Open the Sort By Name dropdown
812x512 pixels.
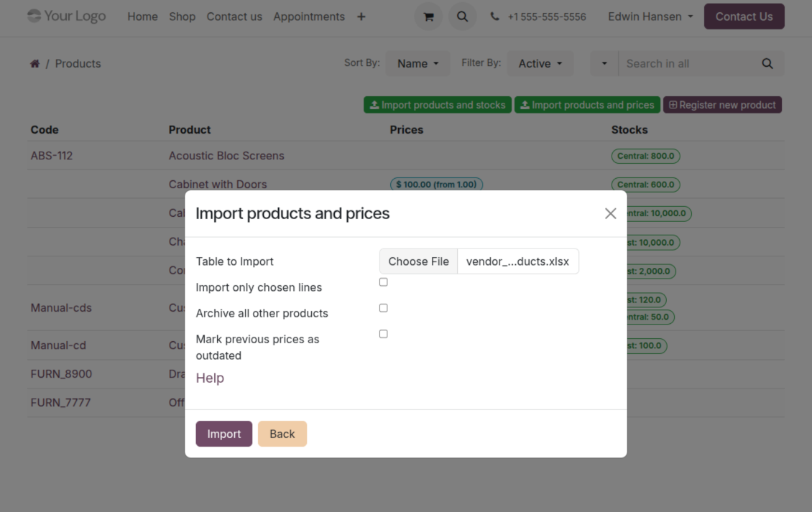point(417,64)
